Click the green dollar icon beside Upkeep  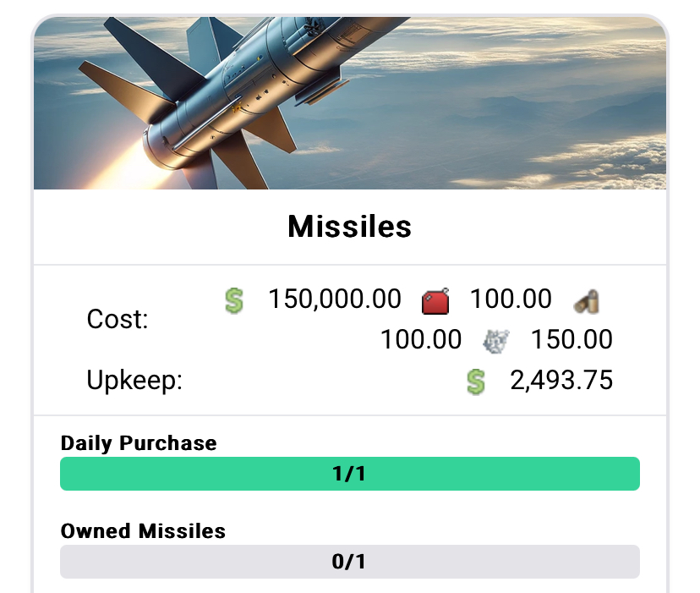tap(476, 382)
